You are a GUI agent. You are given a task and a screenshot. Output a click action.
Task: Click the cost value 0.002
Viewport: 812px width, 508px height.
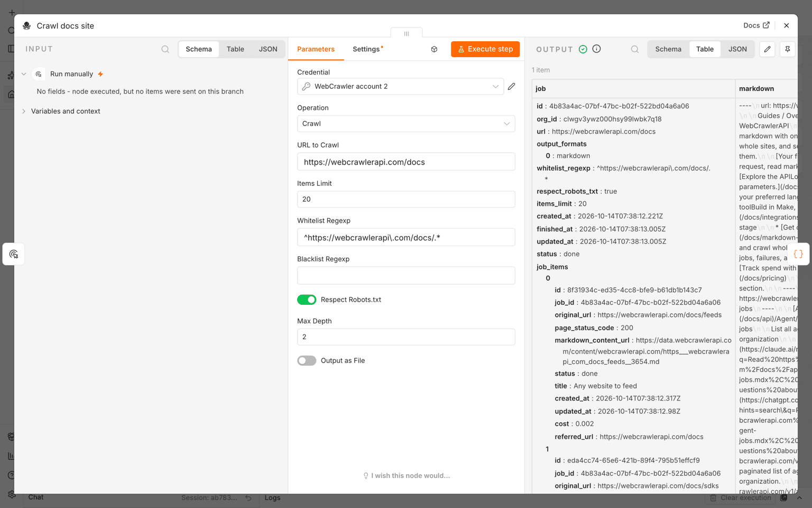(x=585, y=424)
